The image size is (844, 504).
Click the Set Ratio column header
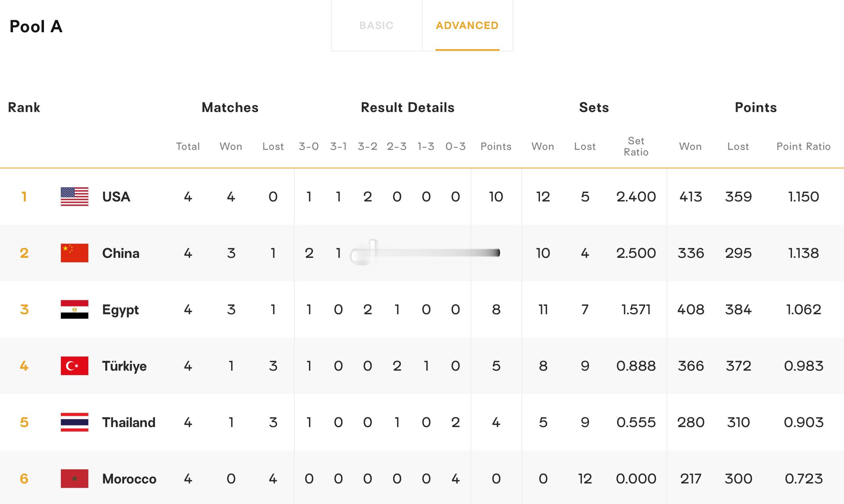[636, 146]
